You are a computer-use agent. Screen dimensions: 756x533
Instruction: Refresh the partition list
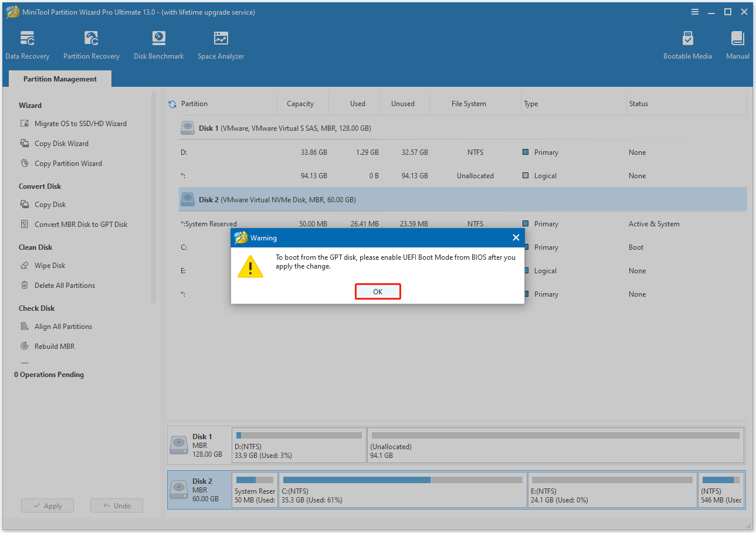171,104
